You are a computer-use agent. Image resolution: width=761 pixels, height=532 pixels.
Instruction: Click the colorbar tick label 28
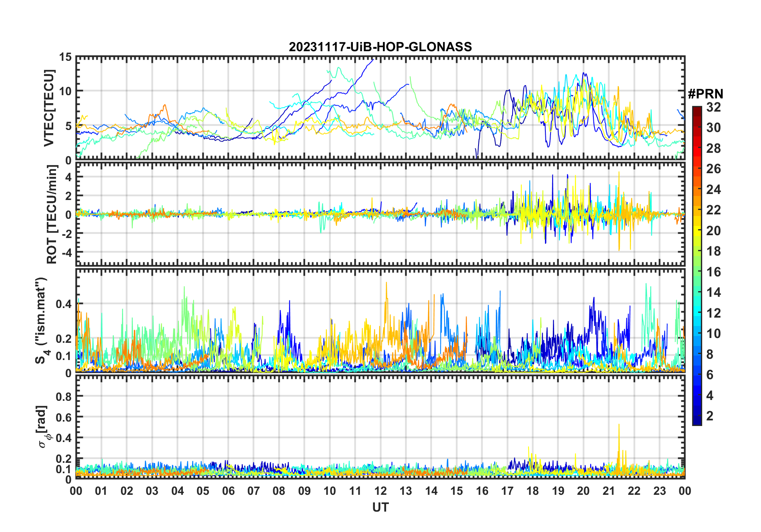(713, 148)
